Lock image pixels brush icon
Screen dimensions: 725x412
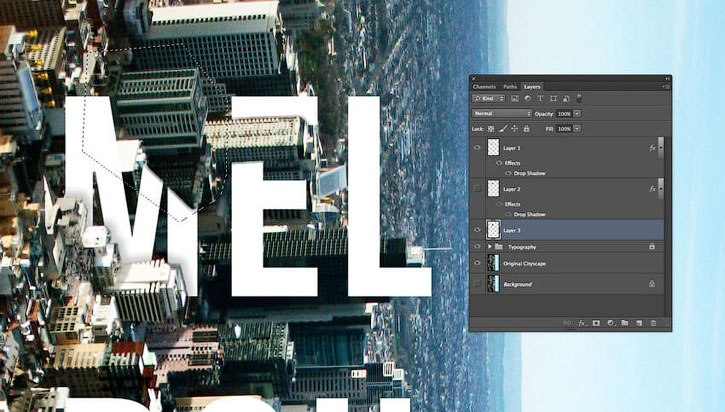503,129
